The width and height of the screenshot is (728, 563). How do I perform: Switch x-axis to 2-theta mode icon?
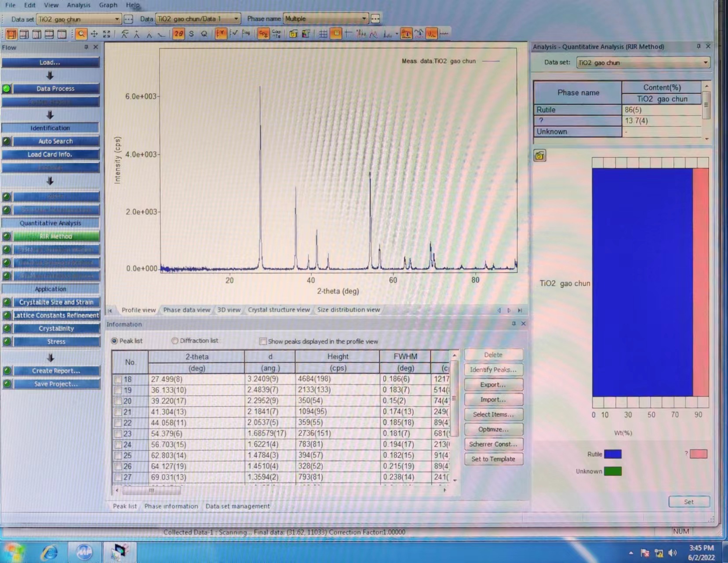(x=178, y=34)
